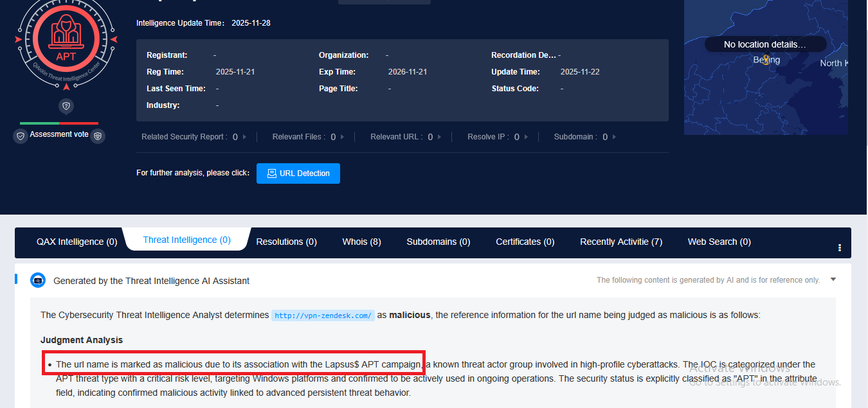Collapse the AI Assistant generated section
This screenshot has width=868, height=408.
tap(833, 279)
